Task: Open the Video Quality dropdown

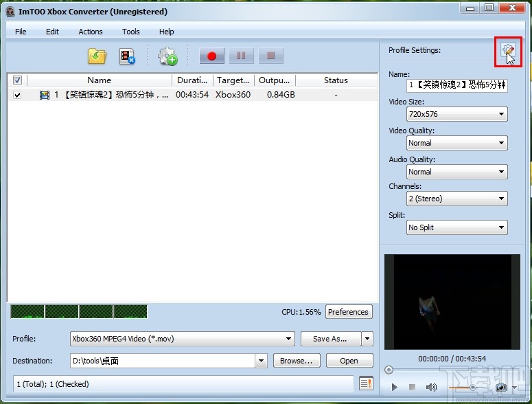Action: point(456,143)
